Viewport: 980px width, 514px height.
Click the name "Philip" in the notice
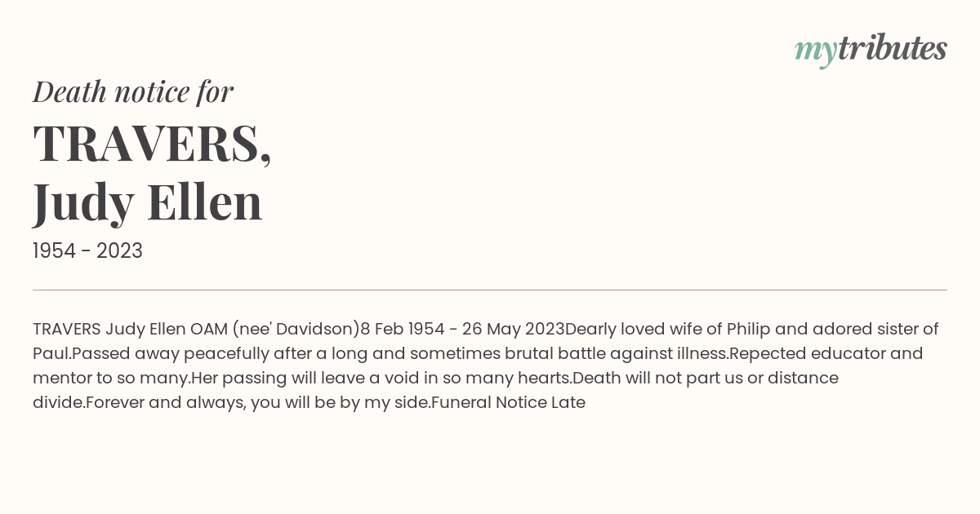(749, 330)
